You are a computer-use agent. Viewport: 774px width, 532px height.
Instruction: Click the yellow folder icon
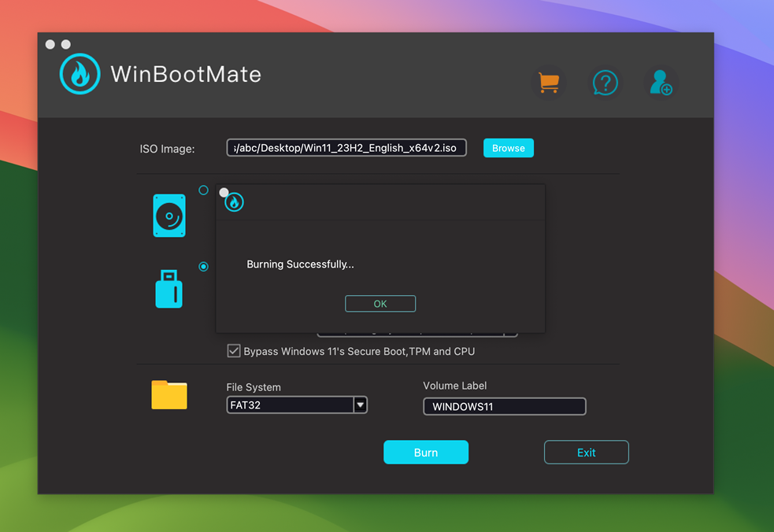pos(168,395)
